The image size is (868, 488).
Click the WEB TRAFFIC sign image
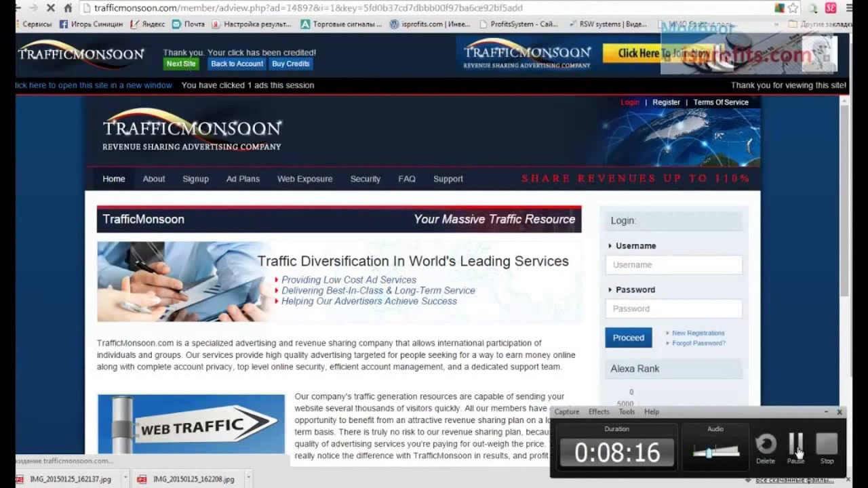click(x=191, y=424)
